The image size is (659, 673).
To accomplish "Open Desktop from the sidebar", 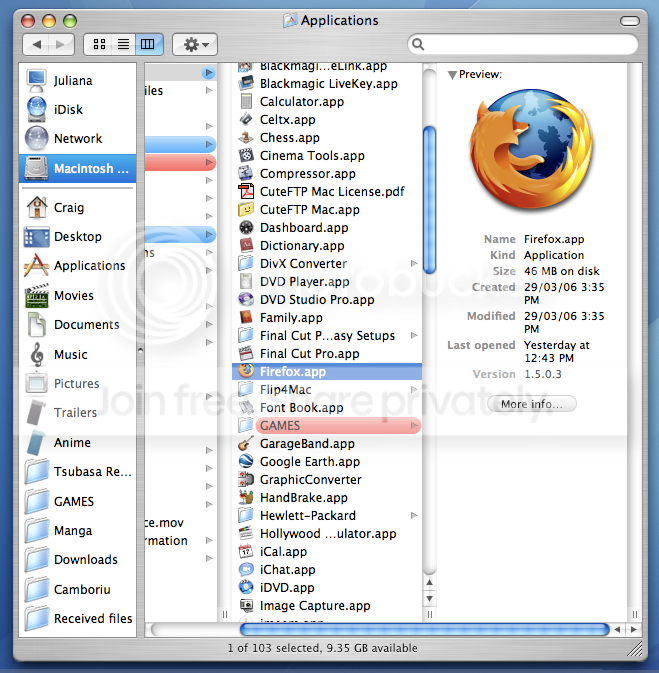I will (78, 236).
